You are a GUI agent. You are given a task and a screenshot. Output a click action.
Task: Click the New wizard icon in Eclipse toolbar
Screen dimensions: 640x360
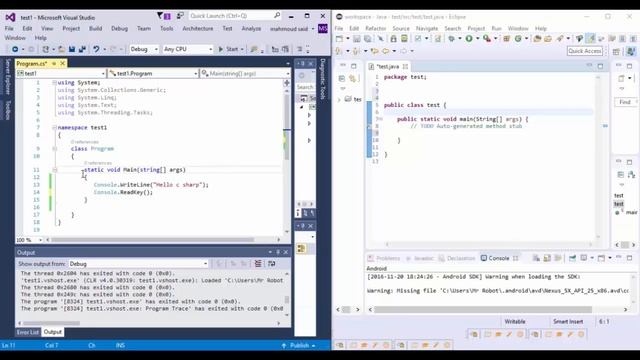(340, 39)
